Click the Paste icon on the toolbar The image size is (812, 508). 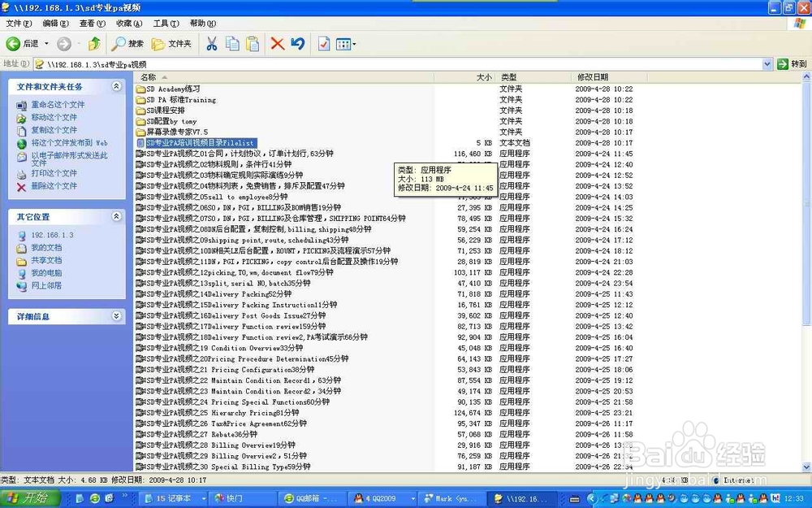coord(253,44)
